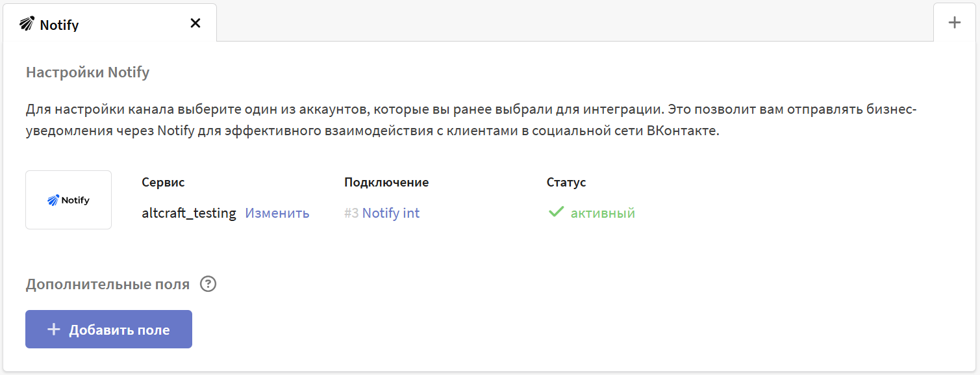Add a new channel tab with plus
This screenshot has height=375, width=980.
point(954,23)
